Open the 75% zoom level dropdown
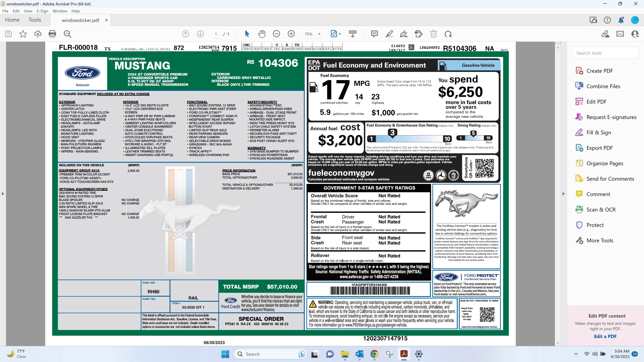 tap(312, 34)
